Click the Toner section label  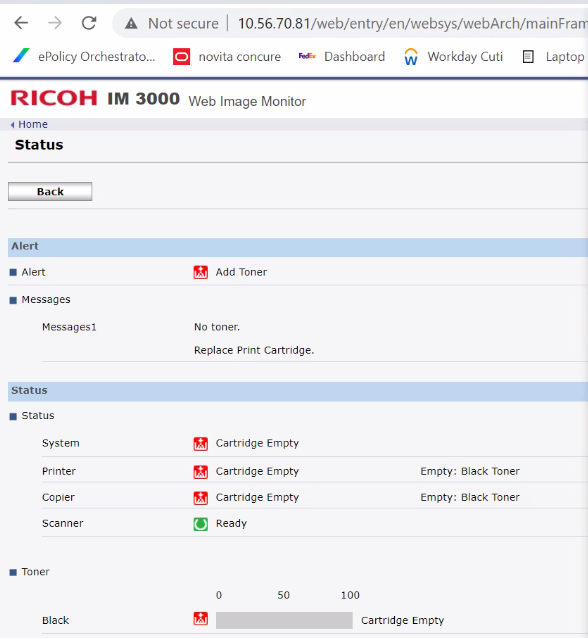click(x=35, y=572)
